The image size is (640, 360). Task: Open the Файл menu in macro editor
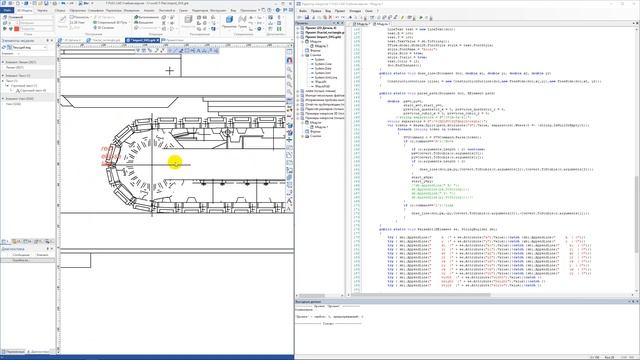pyautogui.click(x=303, y=11)
